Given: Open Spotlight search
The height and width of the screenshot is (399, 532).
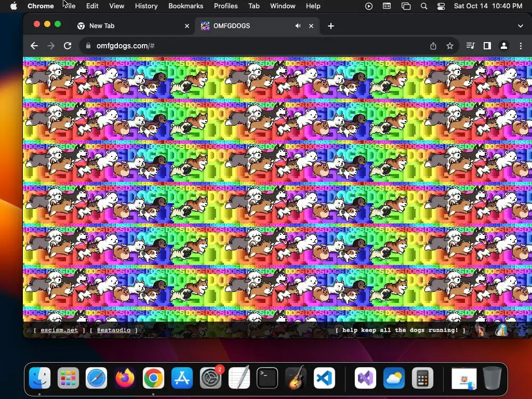Looking at the screenshot, I should [x=424, y=6].
